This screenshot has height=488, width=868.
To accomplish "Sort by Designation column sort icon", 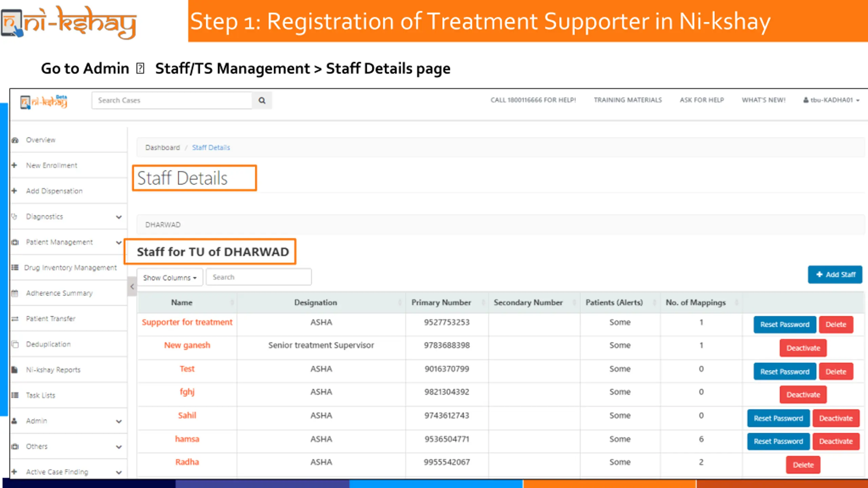I will click(400, 302).
